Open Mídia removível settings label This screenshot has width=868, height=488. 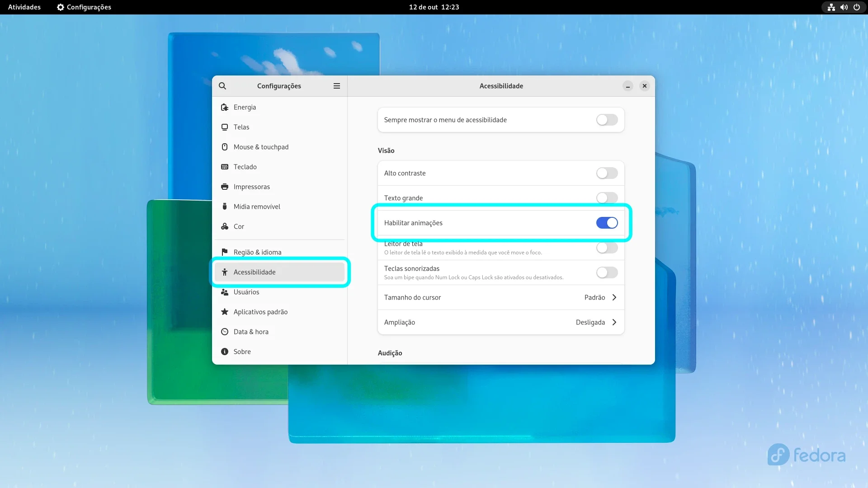pyautogui.click(x=257, y=206)
